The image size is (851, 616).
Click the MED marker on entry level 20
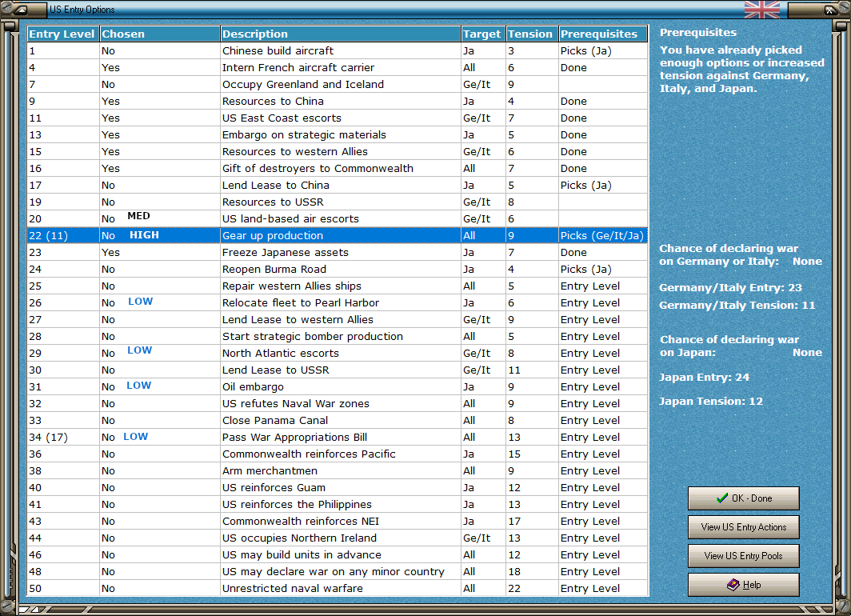139,215
